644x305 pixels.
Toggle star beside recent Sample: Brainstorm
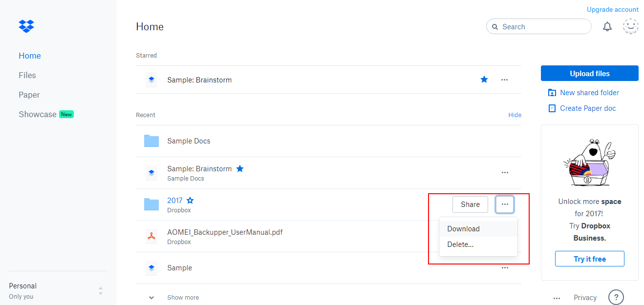[240, 169]
